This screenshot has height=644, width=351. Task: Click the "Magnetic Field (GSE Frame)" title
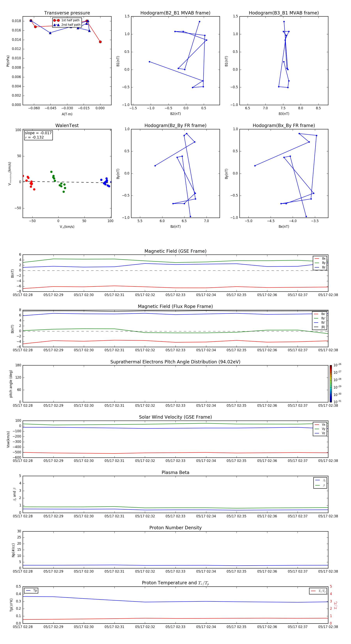click(x=175, y=251)
